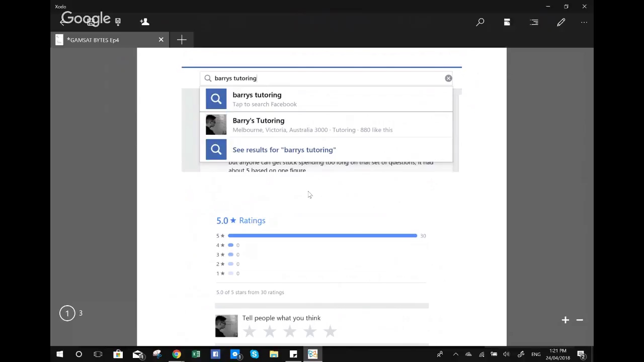Open the more options ellipsis menu

click(584, 22)
